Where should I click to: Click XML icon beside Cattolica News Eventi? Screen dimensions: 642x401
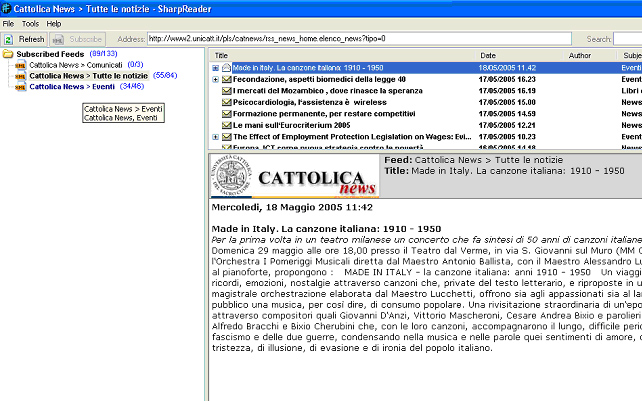20,87
